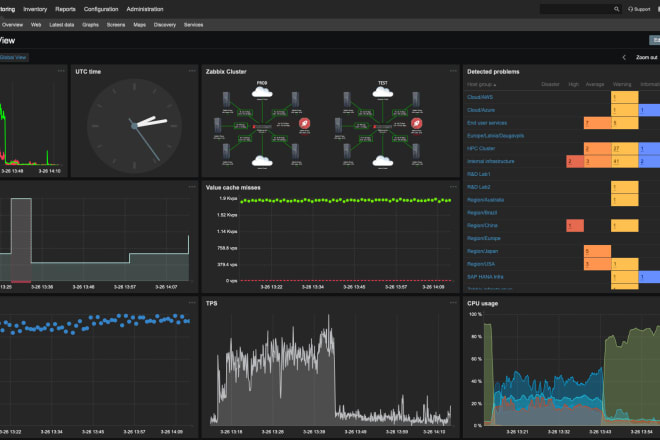Open the Region/Australia host group link
Screen dimensions: 660x440
click(485, 200)
